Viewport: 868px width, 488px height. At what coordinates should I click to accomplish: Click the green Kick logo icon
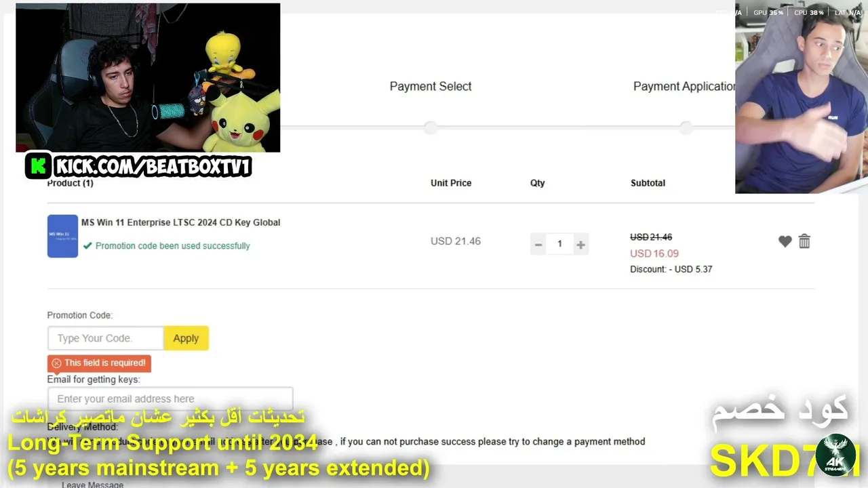click(x=39, y=165)
